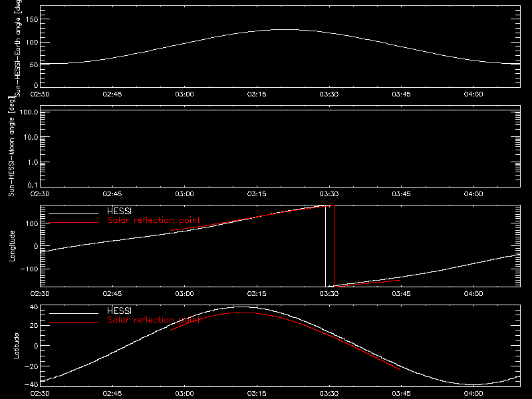Click 03:15 label under Latitude plot
The image size is (532, 399).
257,393
